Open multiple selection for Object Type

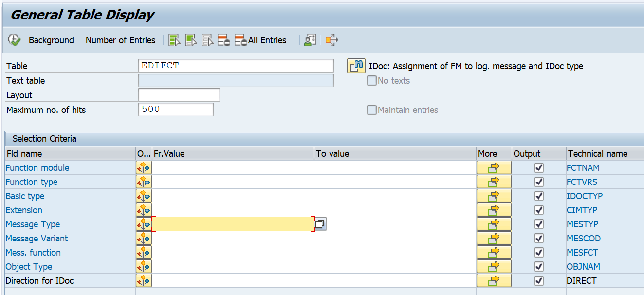point(493,266)
